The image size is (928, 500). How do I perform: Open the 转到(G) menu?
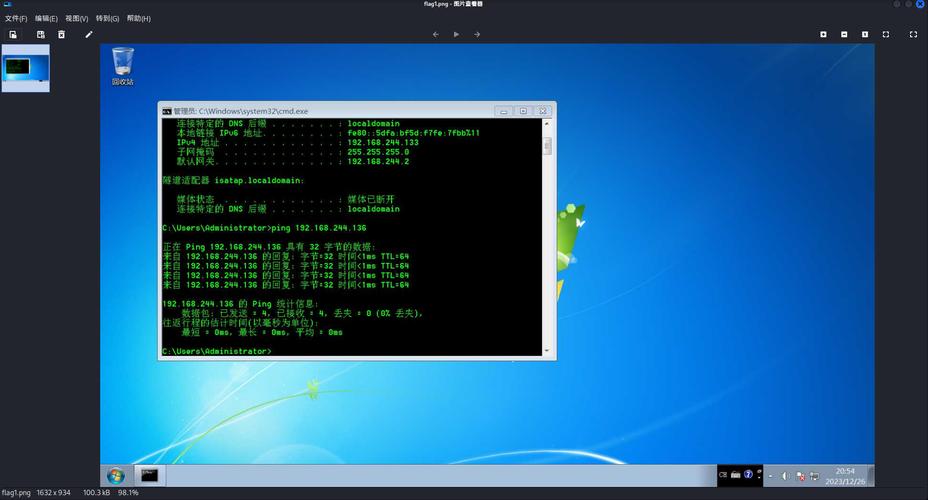[108, 18]
